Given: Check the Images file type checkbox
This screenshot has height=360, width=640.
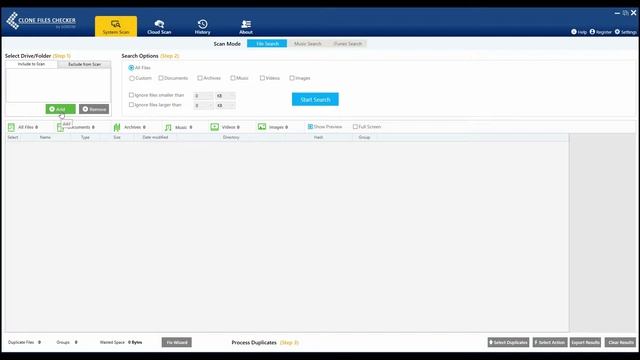Looking at the screenshot, I should pyautogui.click(x=292, y=78).
